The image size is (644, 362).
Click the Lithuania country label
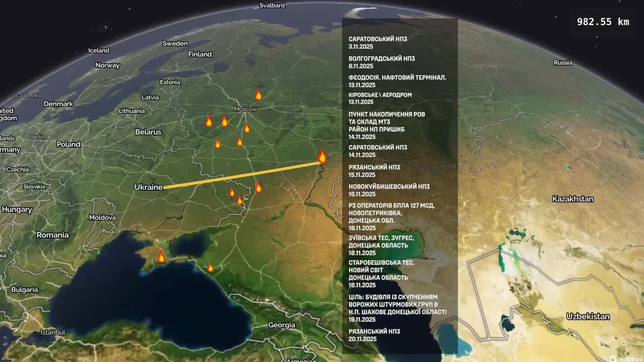coord(132,111)
